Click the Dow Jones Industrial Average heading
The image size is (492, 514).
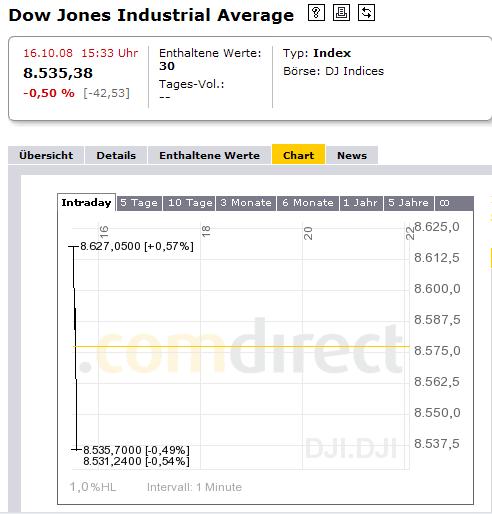[151, 15]
